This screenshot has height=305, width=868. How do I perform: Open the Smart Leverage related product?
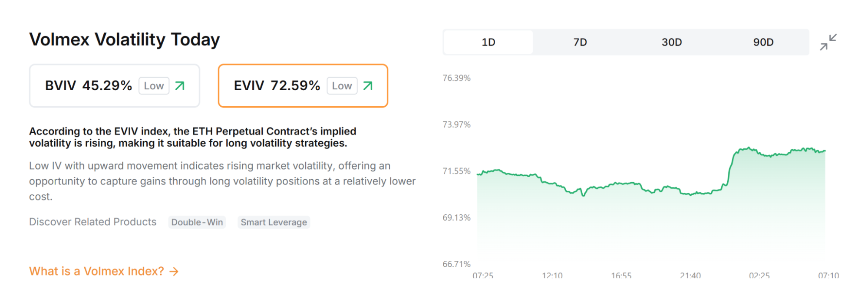click(x=274, y=222)
